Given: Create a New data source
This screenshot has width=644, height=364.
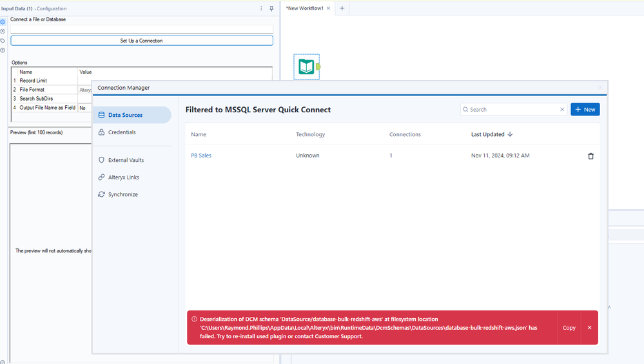Looking at the screenshot, I should tap(585, 110).
